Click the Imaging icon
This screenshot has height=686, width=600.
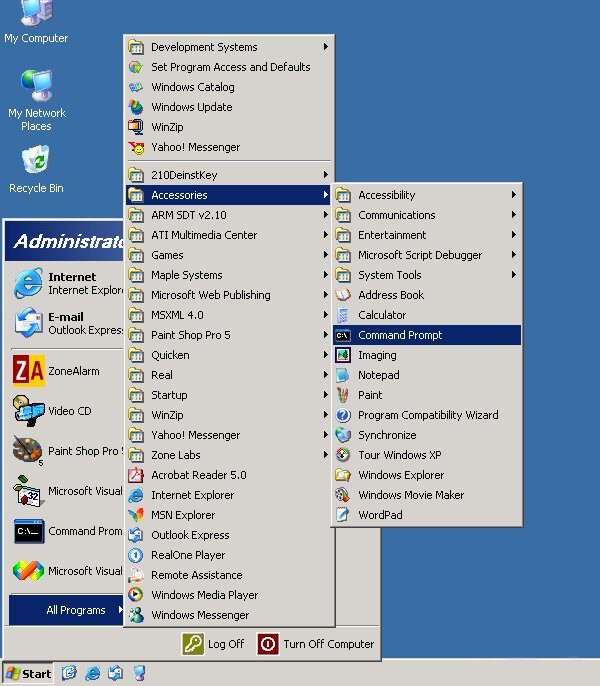[x=343, y=355]
